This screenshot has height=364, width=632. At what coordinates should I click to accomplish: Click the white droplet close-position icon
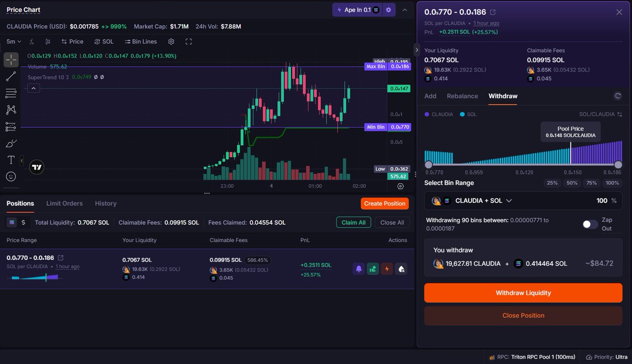401,269
